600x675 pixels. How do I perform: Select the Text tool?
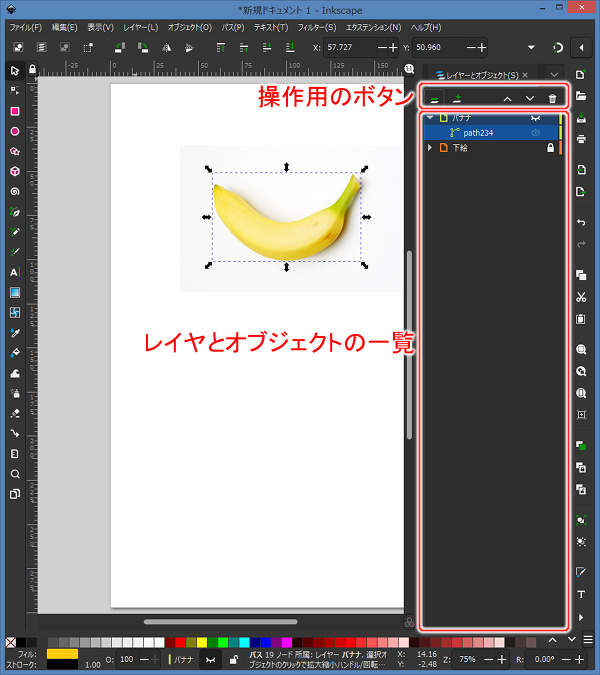[x=15, y=272]
